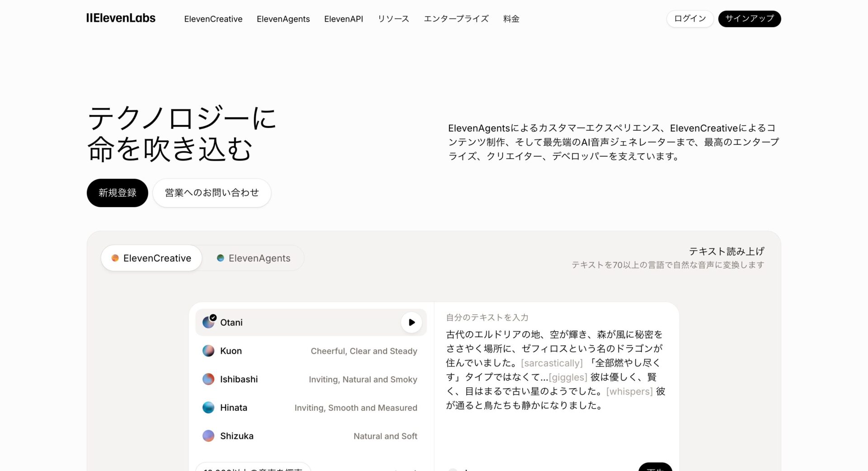The height and width of the screenshot is (471, 868).
Task: Open the 料金 pricing page
Action: tap(510, 19)
